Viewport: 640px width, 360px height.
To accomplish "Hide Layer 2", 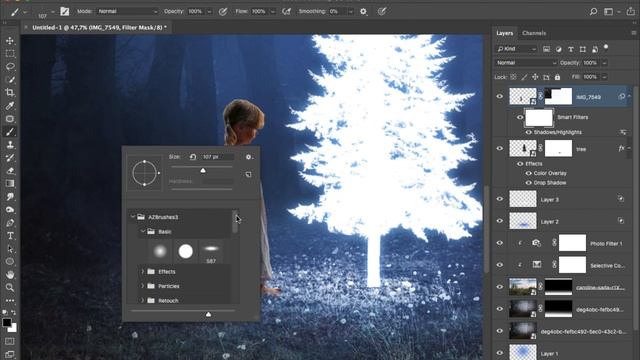I will pos(500,221).
